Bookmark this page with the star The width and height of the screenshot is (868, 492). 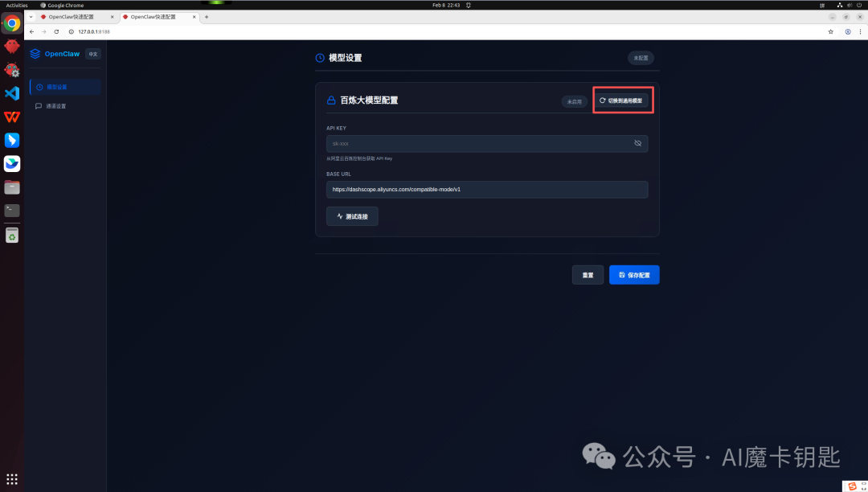(x=830, y=31)
